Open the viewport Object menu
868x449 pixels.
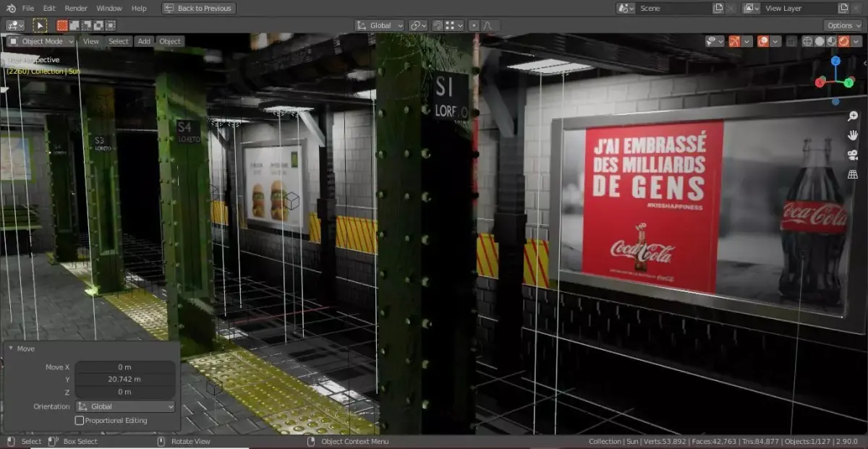(x=170, y=41)
